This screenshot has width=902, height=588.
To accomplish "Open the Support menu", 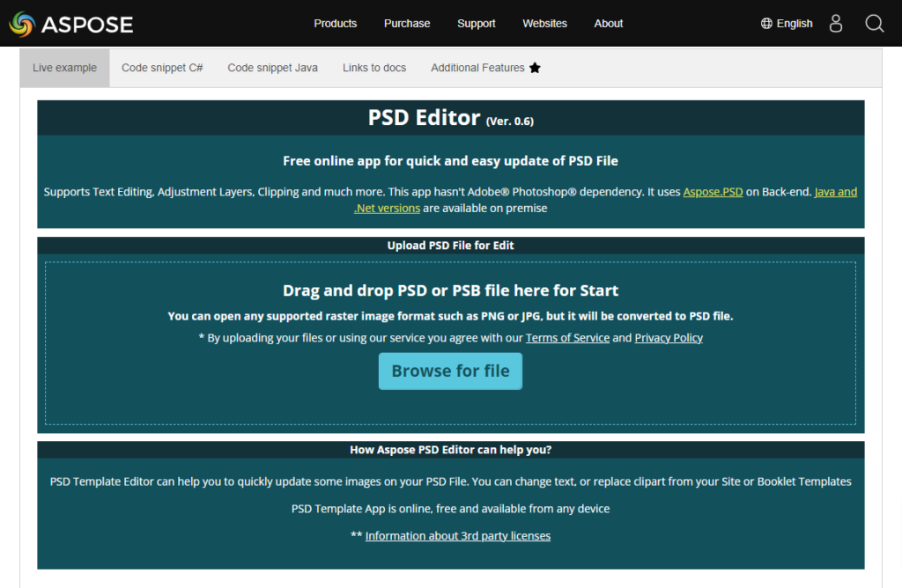I will [x=476, y=24].
